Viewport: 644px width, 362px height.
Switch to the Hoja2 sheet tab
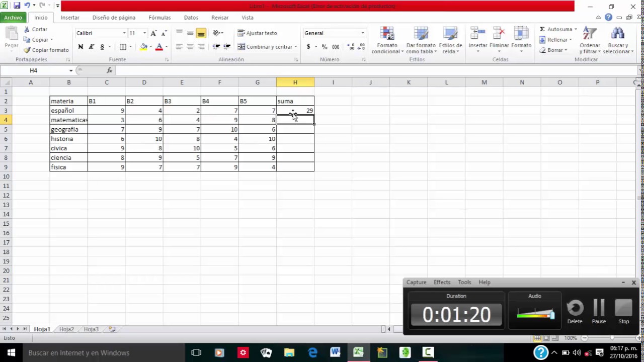(x=66, y=329)
